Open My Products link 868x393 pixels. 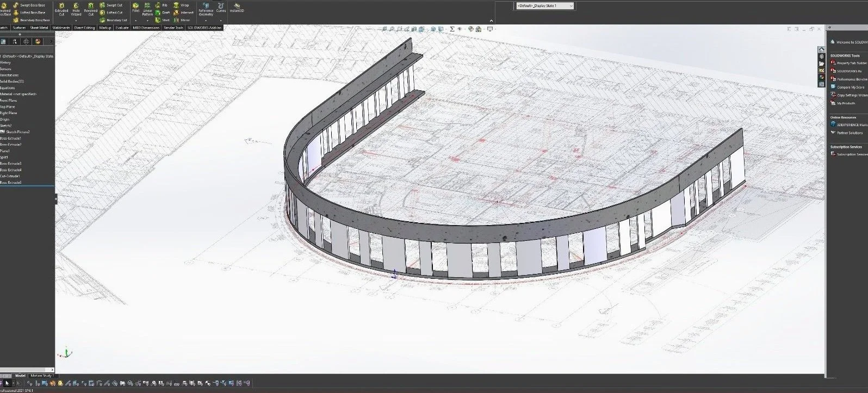pos(844,103)
